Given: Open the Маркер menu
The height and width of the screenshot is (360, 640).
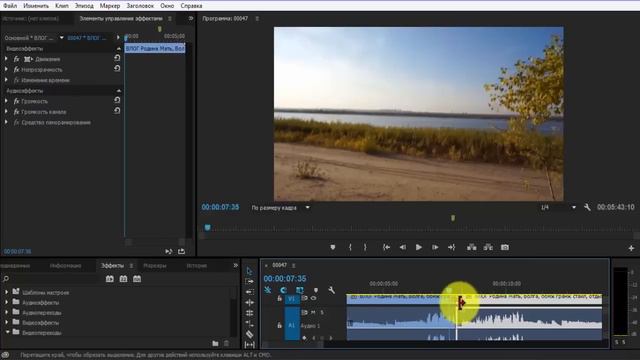Looking at the screenshot, I should tap(110, 6).
